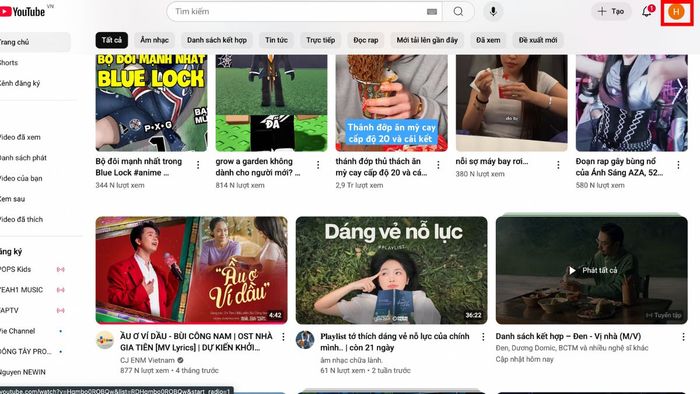Click the live indicator beside POPS Kids
Screen dimensions: 700x394
point(61,270)
